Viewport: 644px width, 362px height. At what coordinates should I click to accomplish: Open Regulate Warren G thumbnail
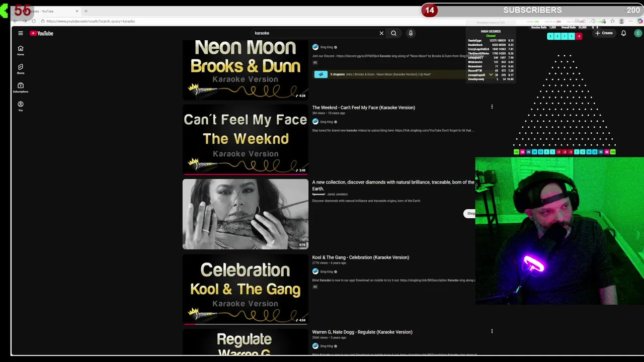tap(246, 342)
